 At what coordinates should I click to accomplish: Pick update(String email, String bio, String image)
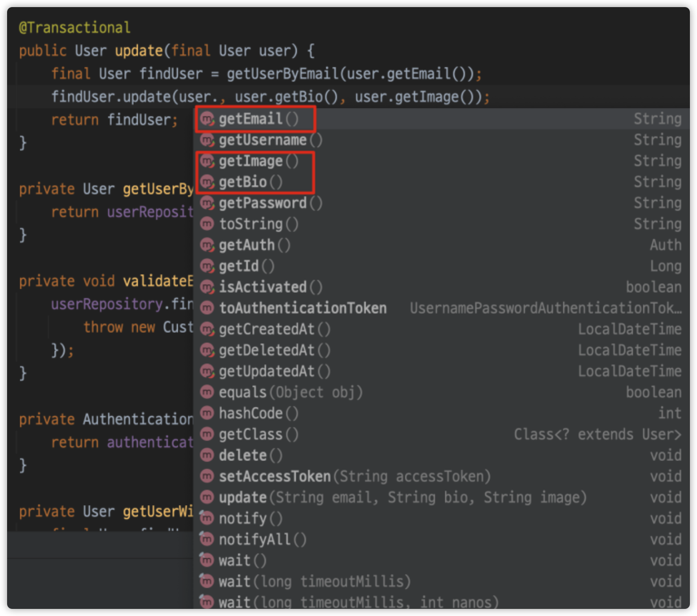tap(402, 497)
